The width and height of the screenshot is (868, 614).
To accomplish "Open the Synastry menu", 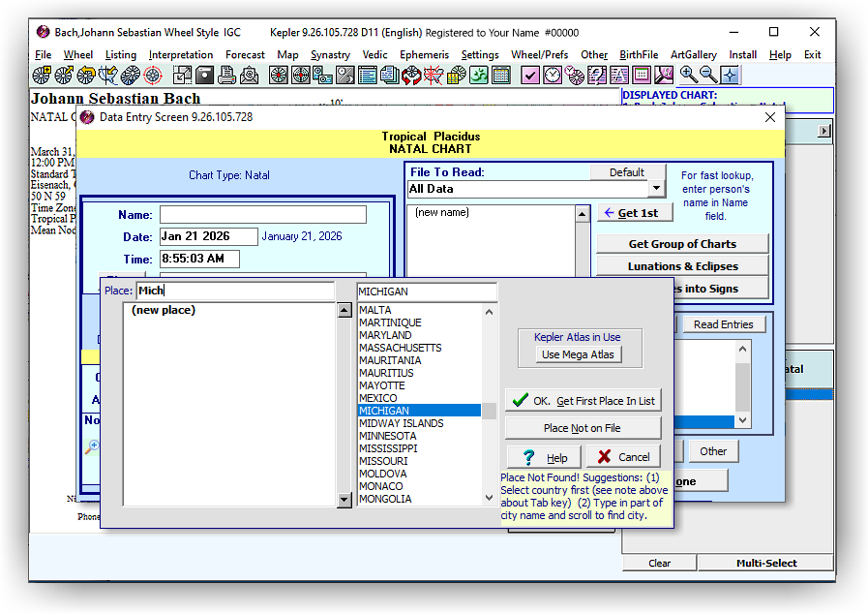I will (x=330, y=55).
